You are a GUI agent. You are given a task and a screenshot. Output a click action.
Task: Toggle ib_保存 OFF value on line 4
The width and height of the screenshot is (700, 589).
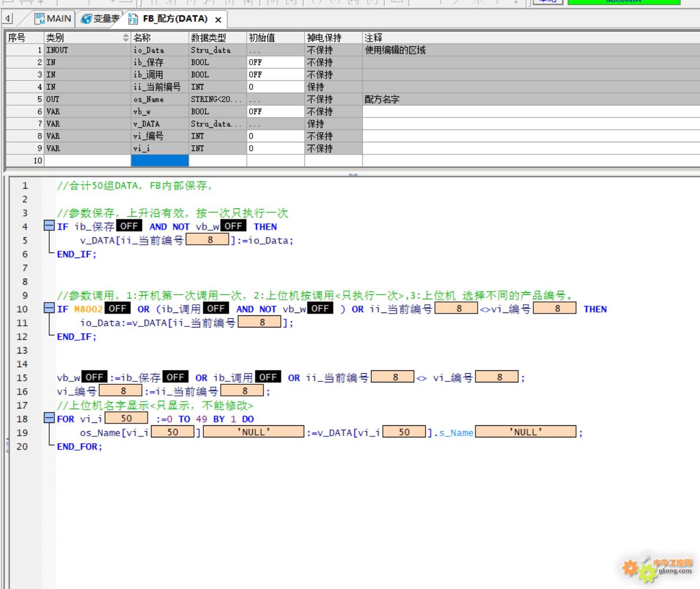tap(129, 226)
